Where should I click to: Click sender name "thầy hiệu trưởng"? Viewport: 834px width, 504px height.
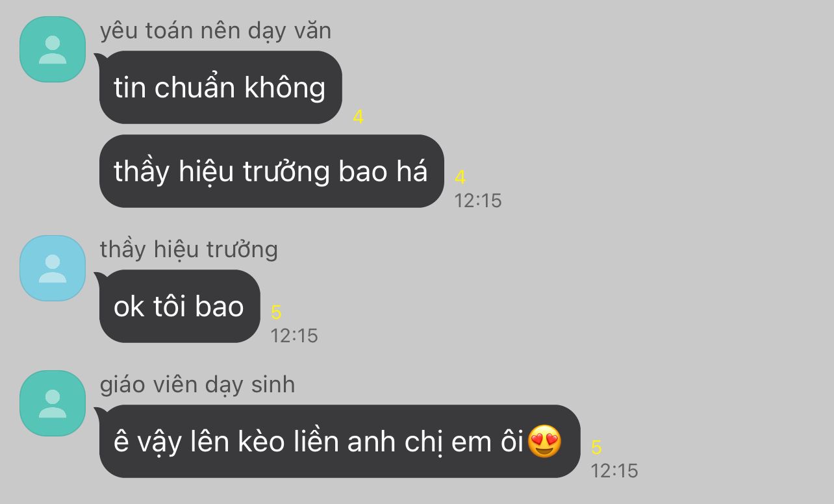(x=189, y=249)
